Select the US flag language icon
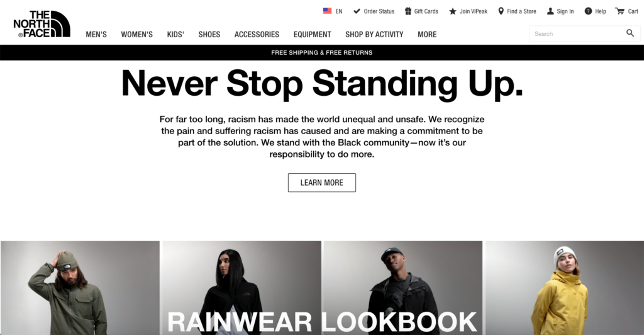 click(x=327, y=11)
